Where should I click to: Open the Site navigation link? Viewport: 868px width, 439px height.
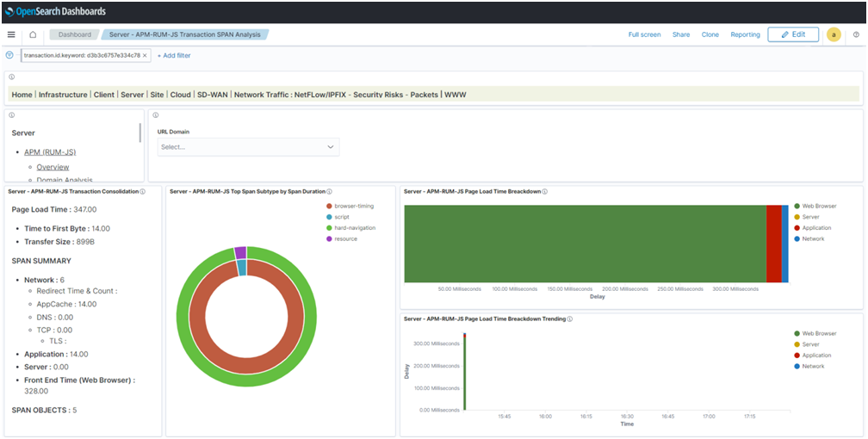click(158, 95)
